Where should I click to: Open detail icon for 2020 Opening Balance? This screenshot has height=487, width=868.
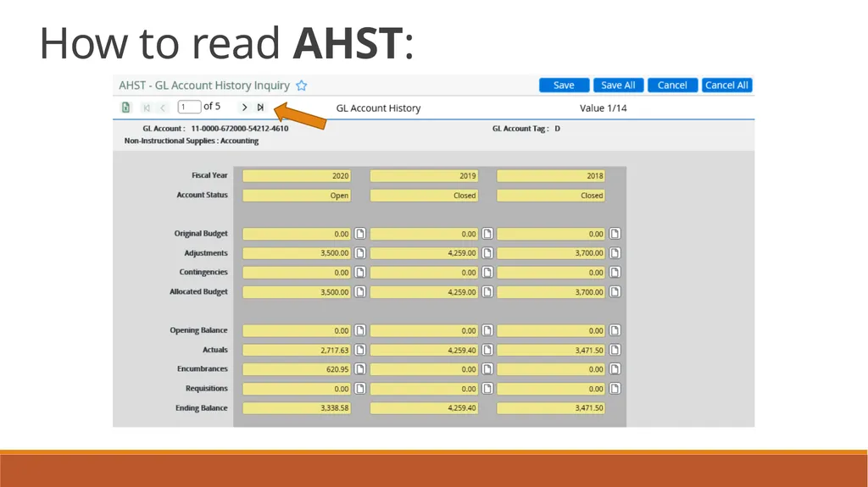click(359, 330)
